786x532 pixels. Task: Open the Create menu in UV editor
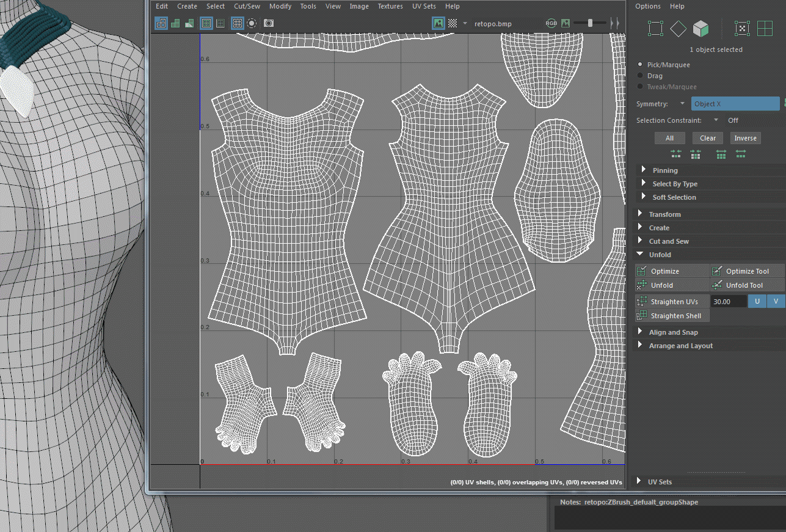pyautogui.click(x=187, y=6)
